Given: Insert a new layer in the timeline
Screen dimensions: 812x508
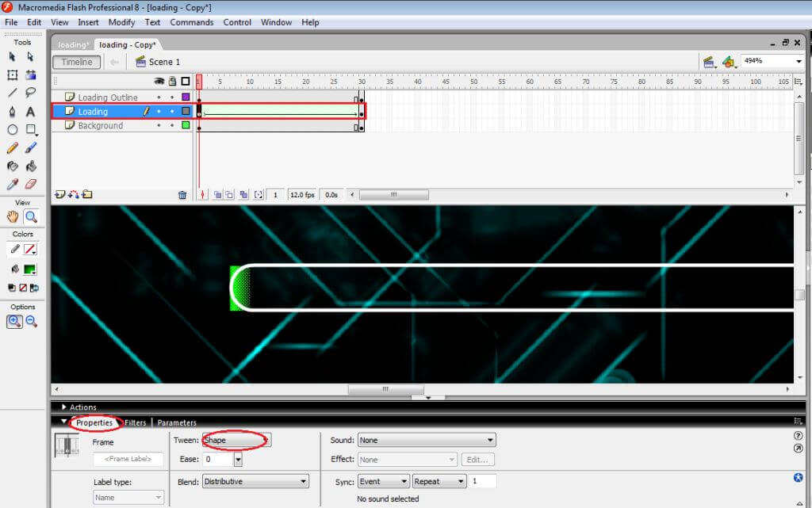Looking at the screenshot, I should click(59, 194).
